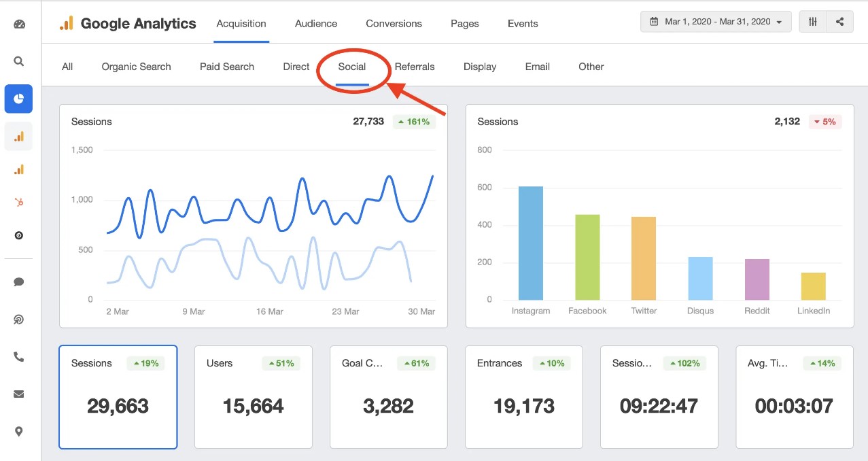The image size is (868, 461).
Task: Switch to the Referrals channel tab
Action: click(415, 67)
